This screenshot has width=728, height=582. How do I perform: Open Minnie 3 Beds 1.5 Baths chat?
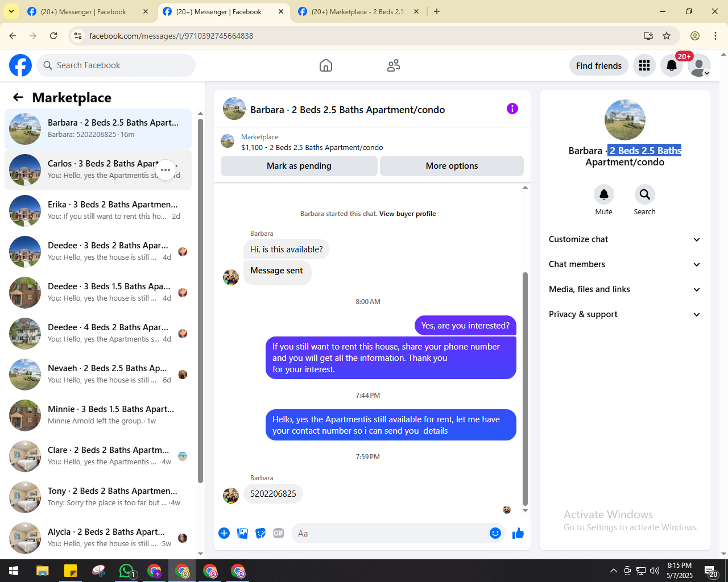(98, 415)
